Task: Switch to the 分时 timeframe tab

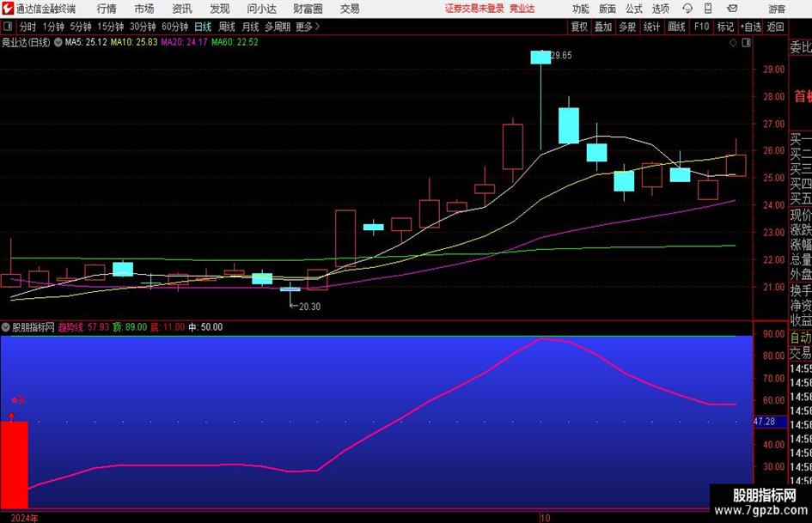Action: click(x=27, y=27)
